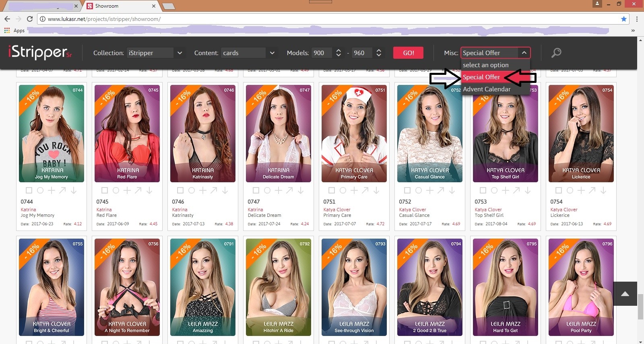Switch to the Showroom browser tab
The width and height of the screenshot is (644, 344).
pyautogui.click(x=121, y=6)
